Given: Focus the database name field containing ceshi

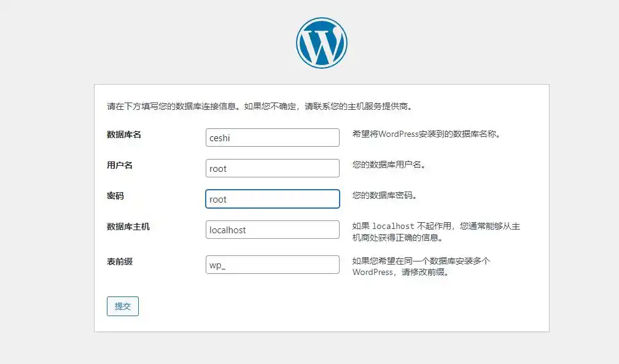Looking at the screenshot, I should [x=272, y=137].
